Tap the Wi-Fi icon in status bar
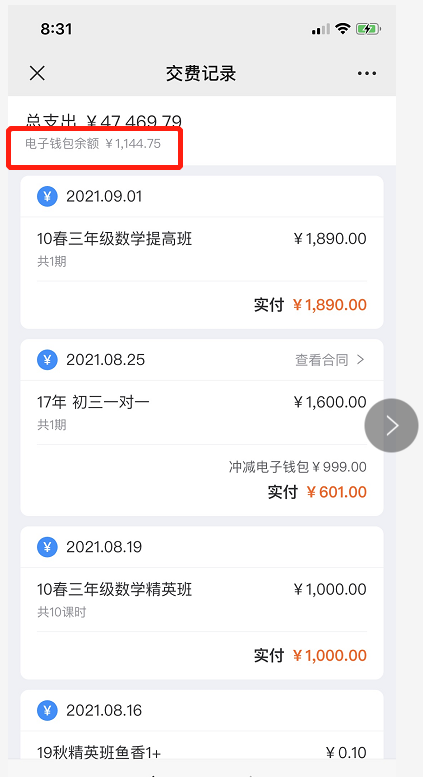The height and width of the screenshot is (777, 423). 342,29
